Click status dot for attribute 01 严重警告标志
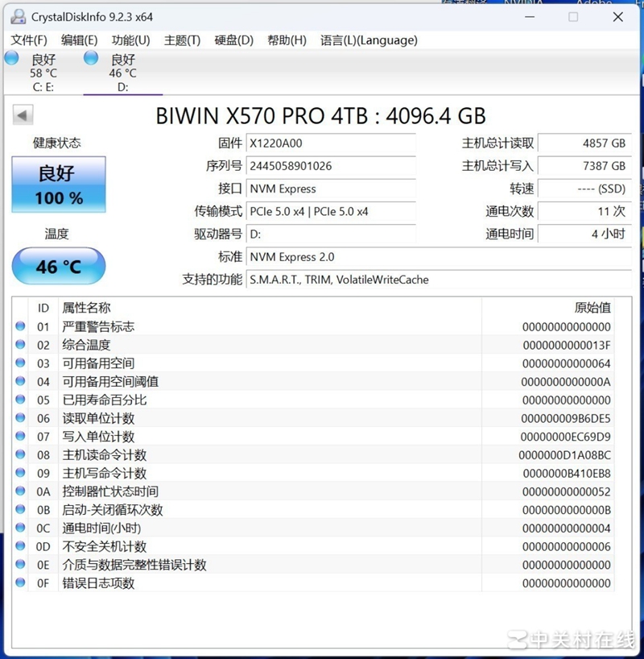Viewport: 644px width, 659px height. click(x=20, y=326)
